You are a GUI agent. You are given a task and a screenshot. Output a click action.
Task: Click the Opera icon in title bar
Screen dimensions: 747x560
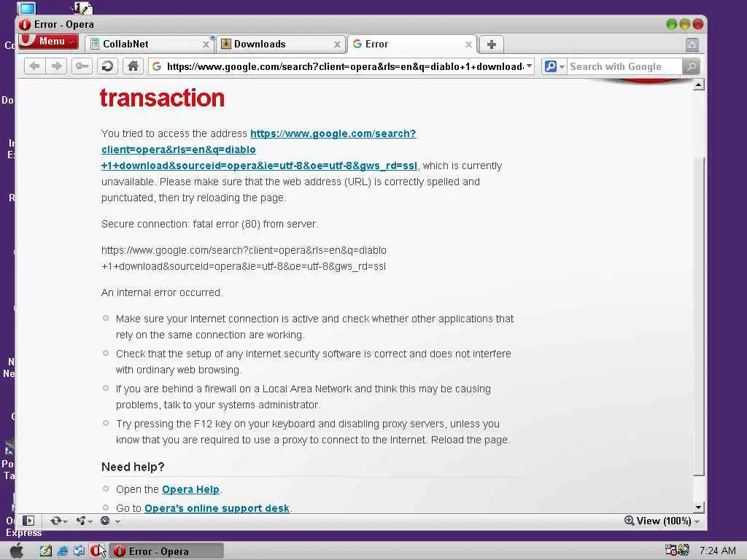(26, 25)
